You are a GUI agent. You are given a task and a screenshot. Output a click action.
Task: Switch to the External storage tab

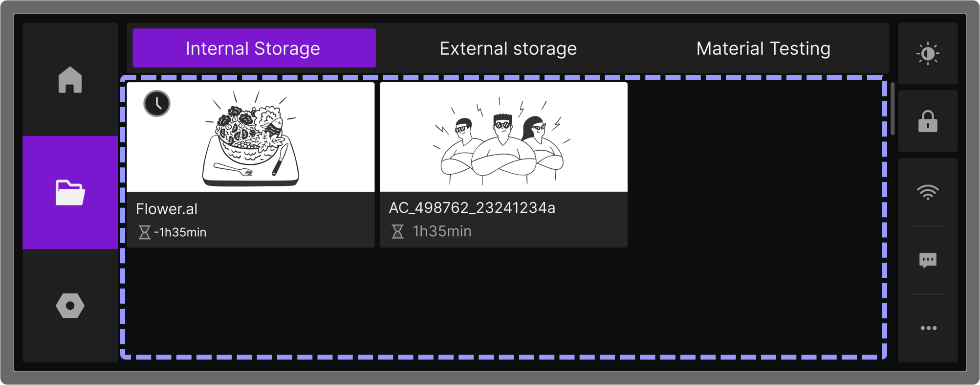coord(508,48)
